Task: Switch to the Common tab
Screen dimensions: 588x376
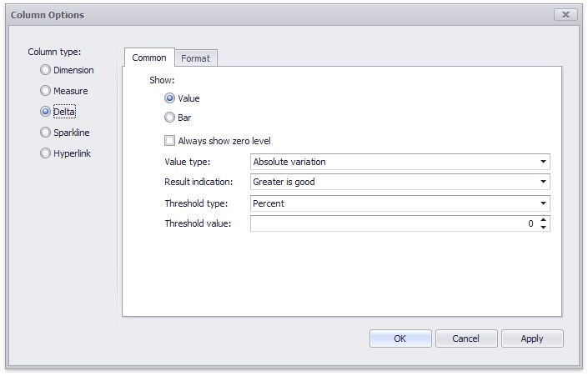Action: coord(149,58)
